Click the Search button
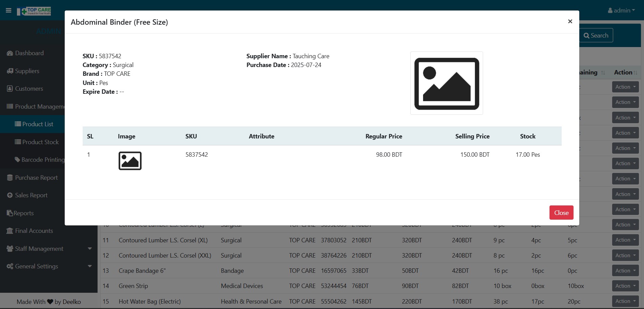Image resolution: width=644 pixels, height=309 pixels. coord(596,36)
